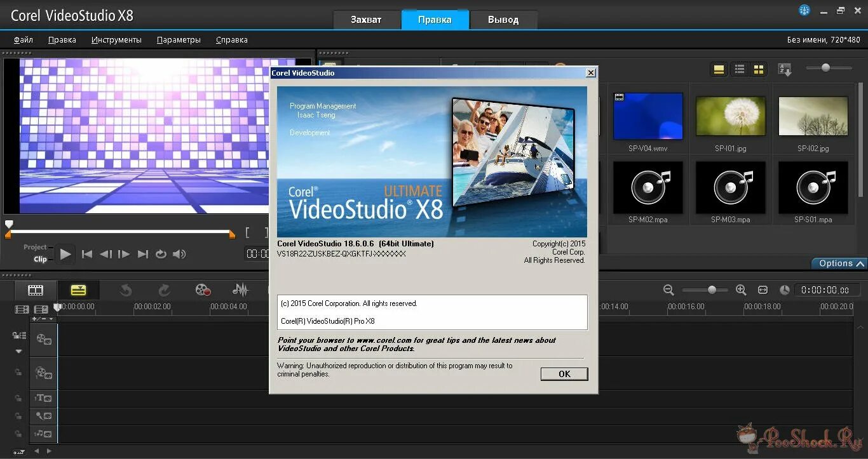
Task: Step to the next frame
Action: [x=124, y=254]
